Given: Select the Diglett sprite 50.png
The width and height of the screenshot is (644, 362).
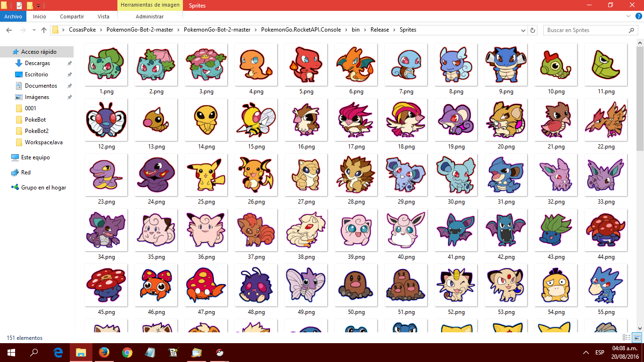Looking at the screenshot, I should [x=356, y=285].
